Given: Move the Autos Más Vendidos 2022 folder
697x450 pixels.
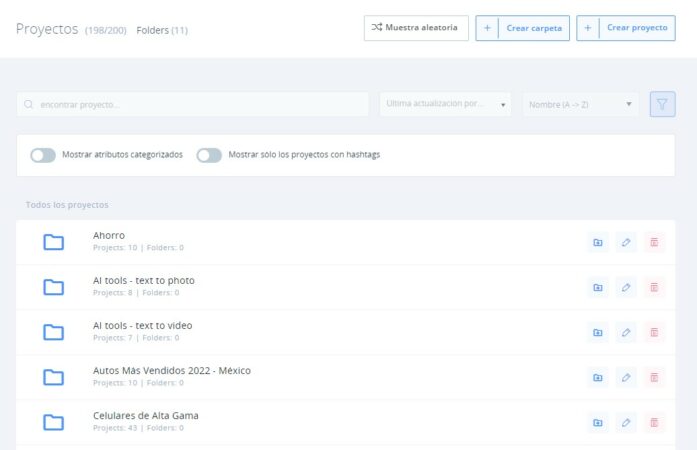Looking at the screenshot, I should tap(597, 377).
